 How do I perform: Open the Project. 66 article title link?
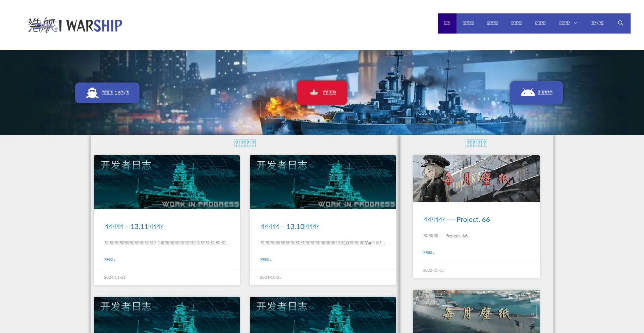click(x=456, y=220)
